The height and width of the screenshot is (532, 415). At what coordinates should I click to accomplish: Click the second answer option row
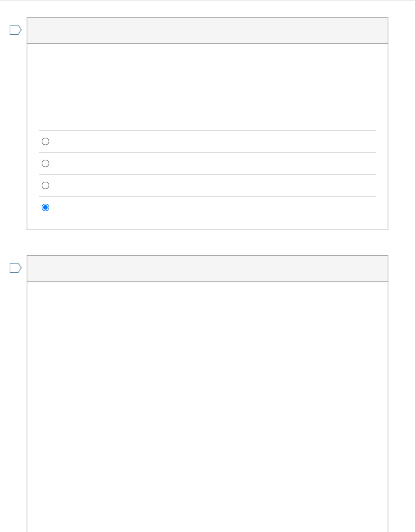tap(207, 164)
